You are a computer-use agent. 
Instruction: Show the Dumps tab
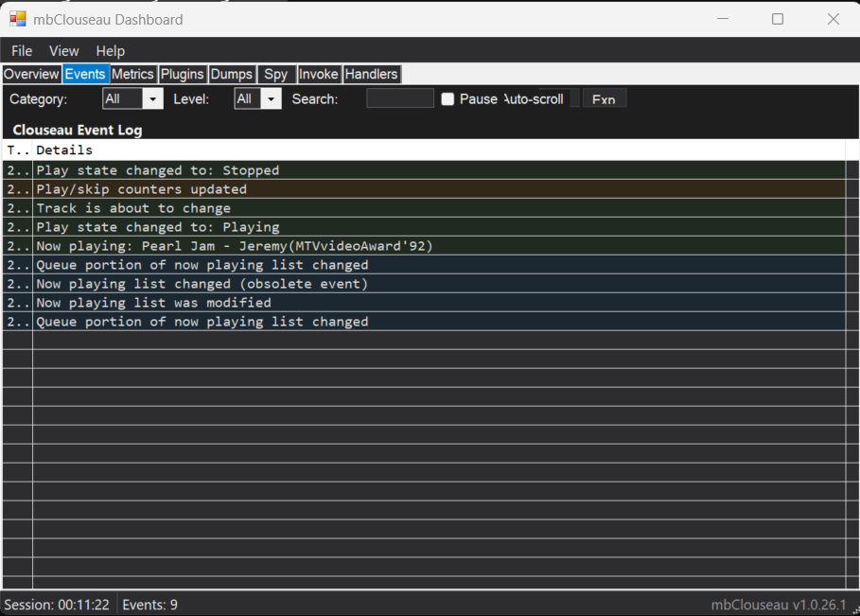[x=231, y=75]
